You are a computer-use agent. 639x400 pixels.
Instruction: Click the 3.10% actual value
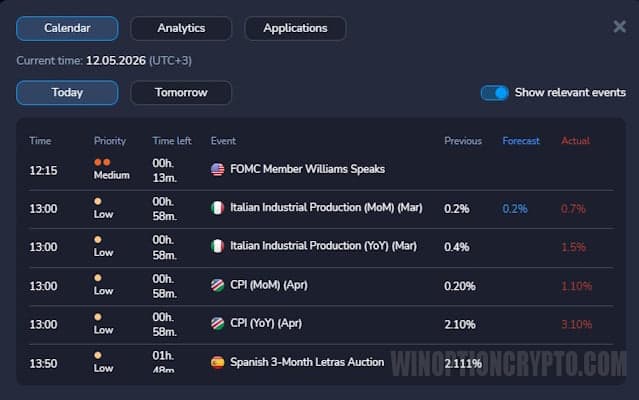576,325
